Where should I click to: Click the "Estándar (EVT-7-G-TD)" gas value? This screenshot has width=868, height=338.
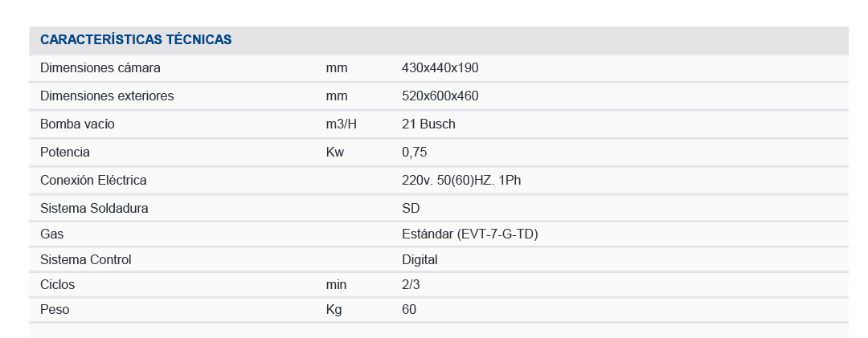tap(469, 234)
